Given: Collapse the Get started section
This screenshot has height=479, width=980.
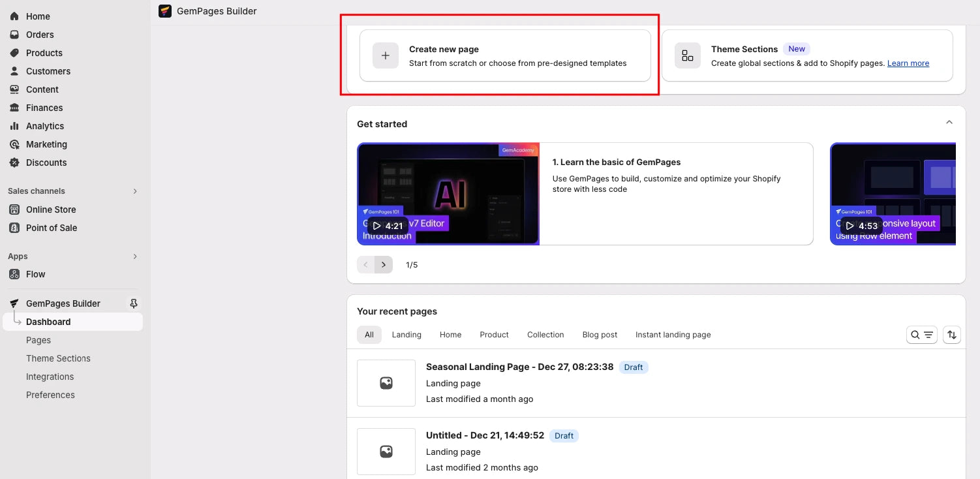Looking at the screenshot, I should click(949, 122).
